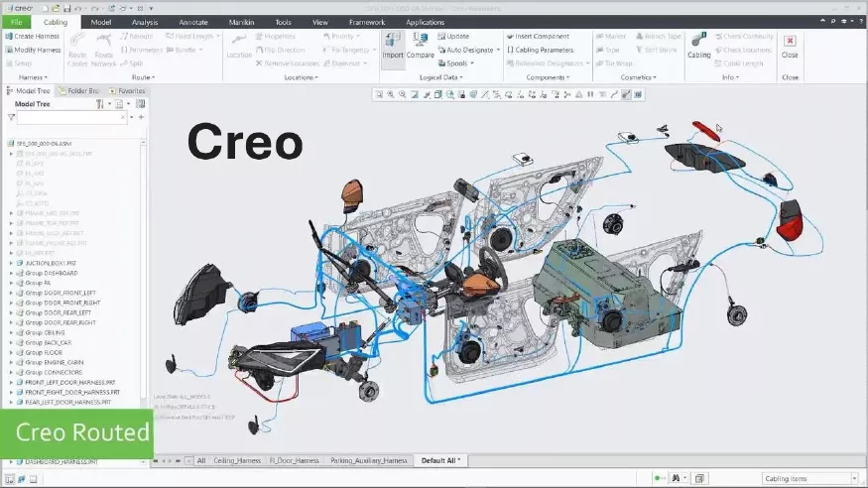This screenshot has height=488, width=868.
Task: Switch to the Annotate ribbon tab
Action: [193, 22]
